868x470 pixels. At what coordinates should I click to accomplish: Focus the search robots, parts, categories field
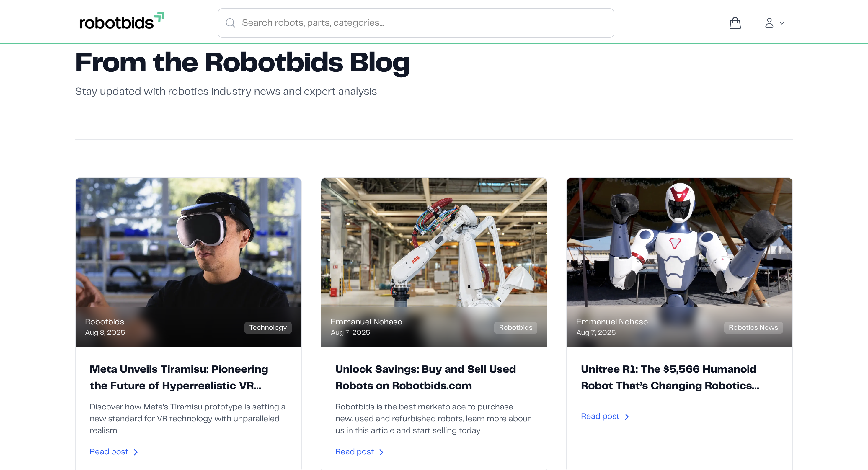(x=416, y=23)
